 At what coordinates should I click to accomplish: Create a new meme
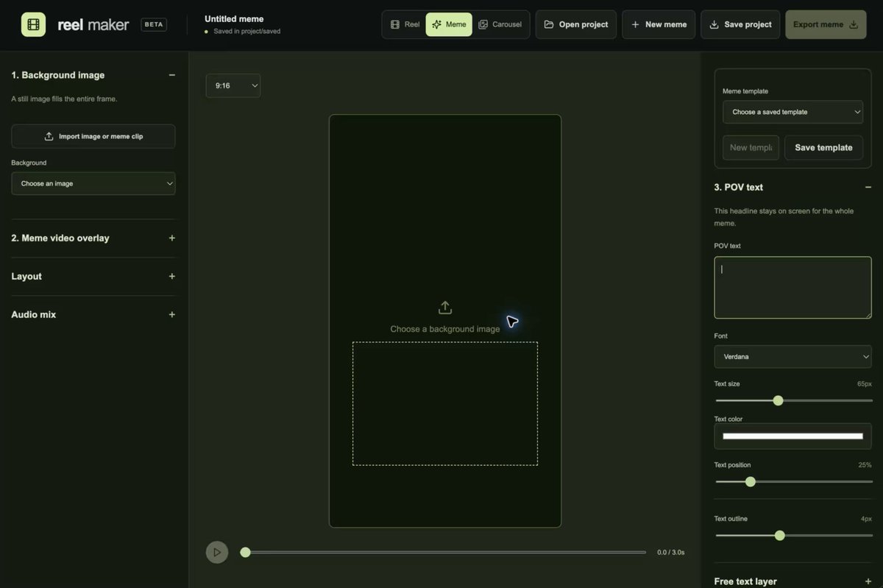[x=659, y=24]
